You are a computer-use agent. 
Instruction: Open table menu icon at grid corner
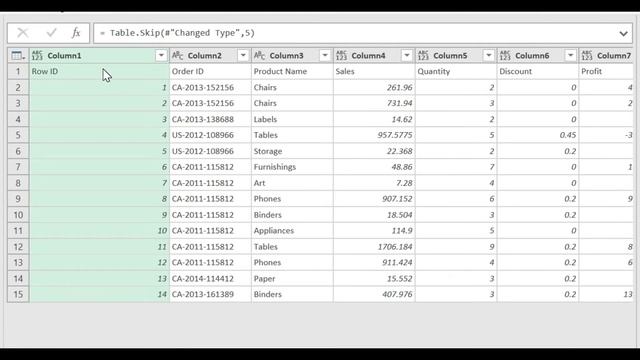(x=18, y=56)
